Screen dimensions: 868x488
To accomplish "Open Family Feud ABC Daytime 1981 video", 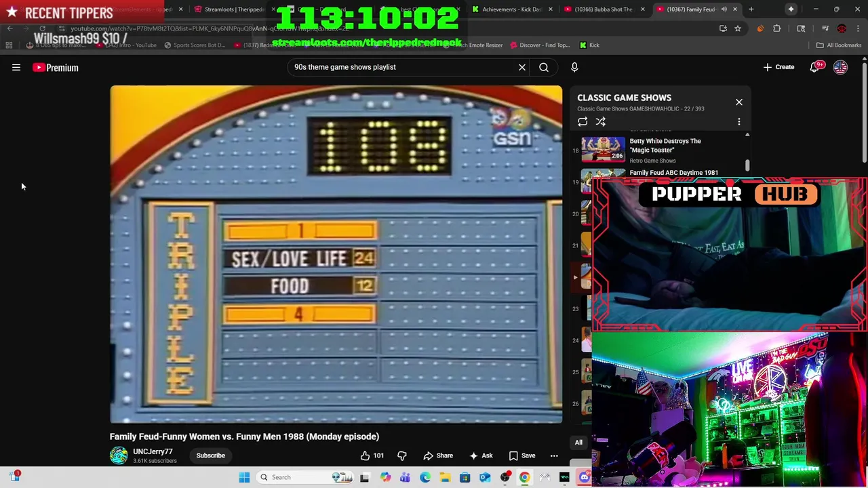I will [x=673, y=172].
